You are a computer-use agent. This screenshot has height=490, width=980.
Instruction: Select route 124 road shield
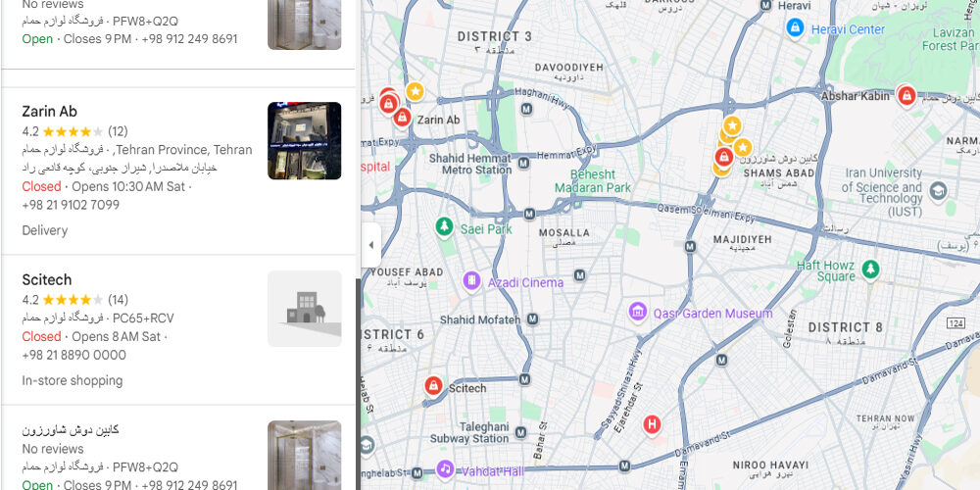click(955, 323)
